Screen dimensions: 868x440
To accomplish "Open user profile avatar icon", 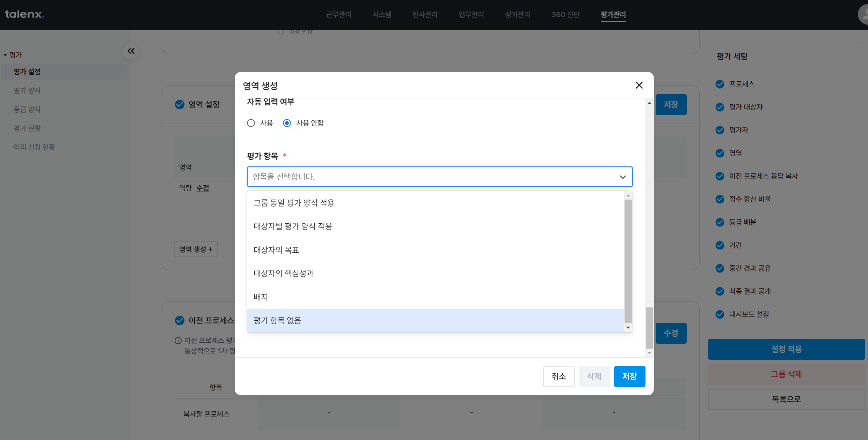I will (x=864, y=14).
